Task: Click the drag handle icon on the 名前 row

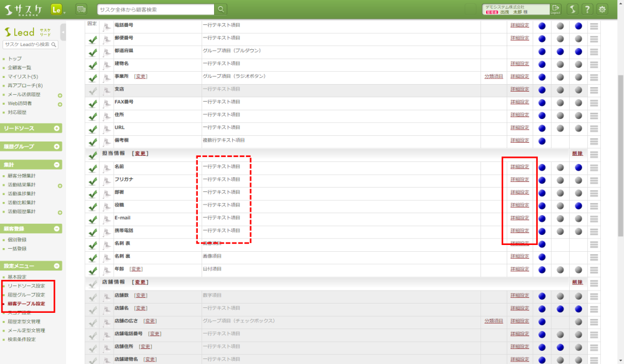Action: (x=594, y=167)
